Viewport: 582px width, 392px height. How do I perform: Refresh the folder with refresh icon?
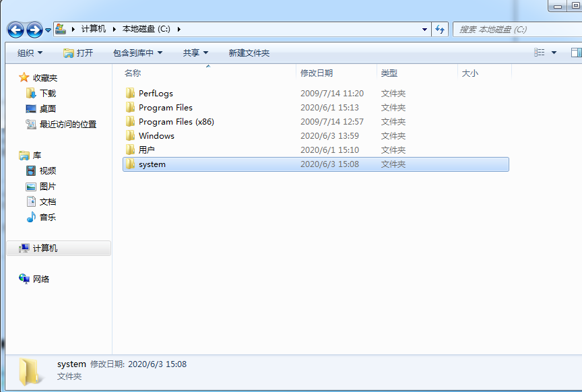coord(440,30)
